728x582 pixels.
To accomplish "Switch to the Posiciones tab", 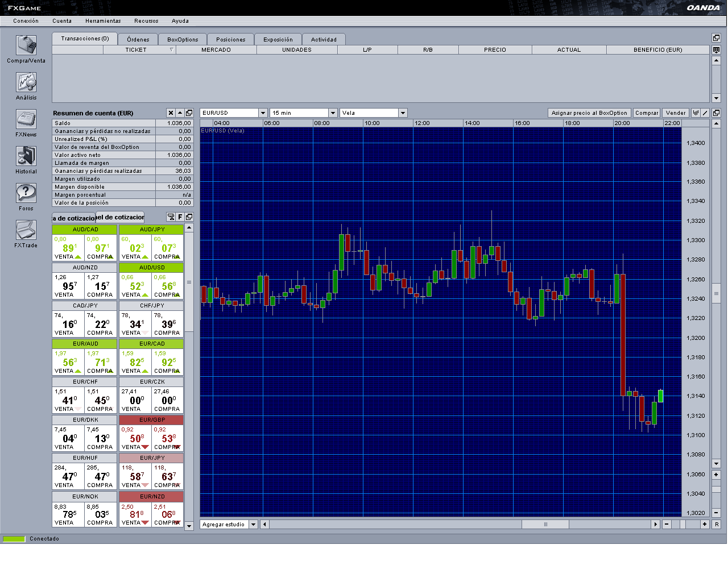I will 231,40.
